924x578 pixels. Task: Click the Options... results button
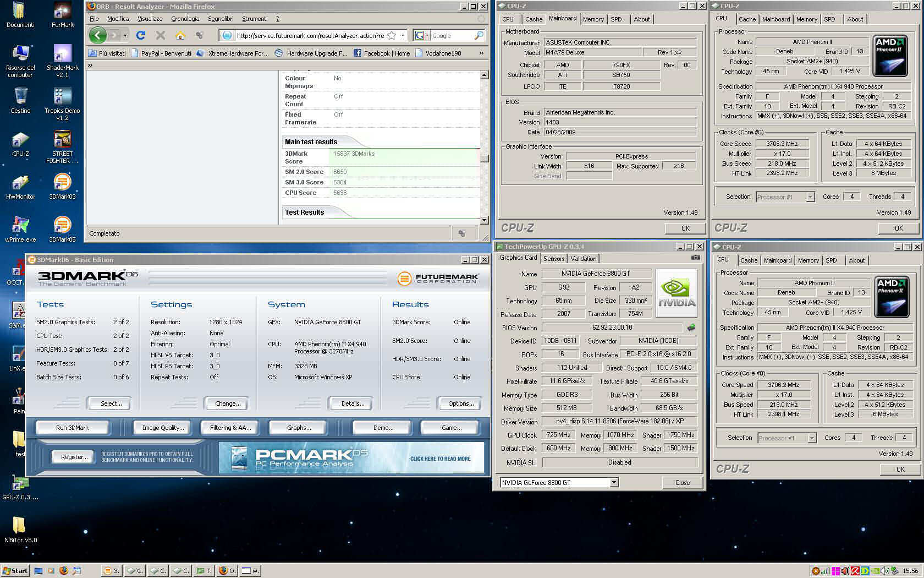click(461, 403)
